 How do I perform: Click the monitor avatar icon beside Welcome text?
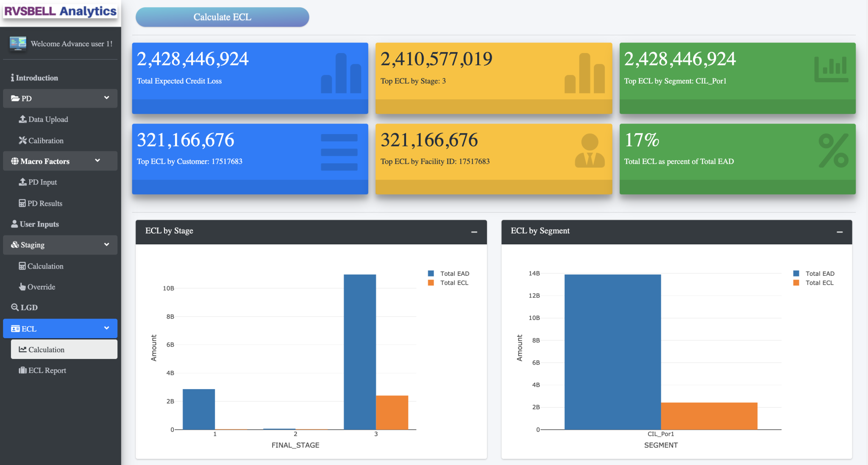click(x=18, y=43)
